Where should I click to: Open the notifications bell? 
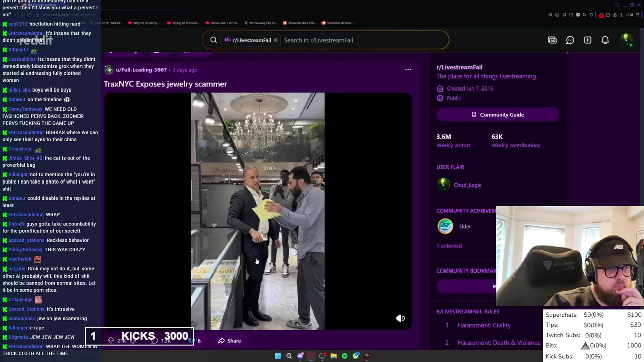click(605, 40)
